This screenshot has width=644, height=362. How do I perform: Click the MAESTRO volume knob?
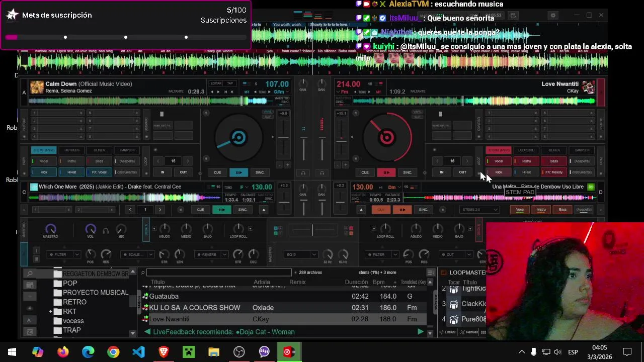[50, 229]
